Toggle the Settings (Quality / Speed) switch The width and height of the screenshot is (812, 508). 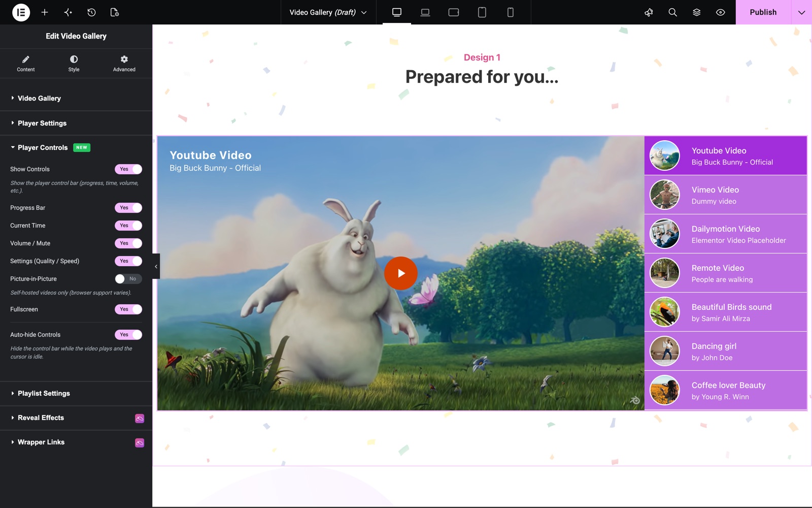(128, 261)
